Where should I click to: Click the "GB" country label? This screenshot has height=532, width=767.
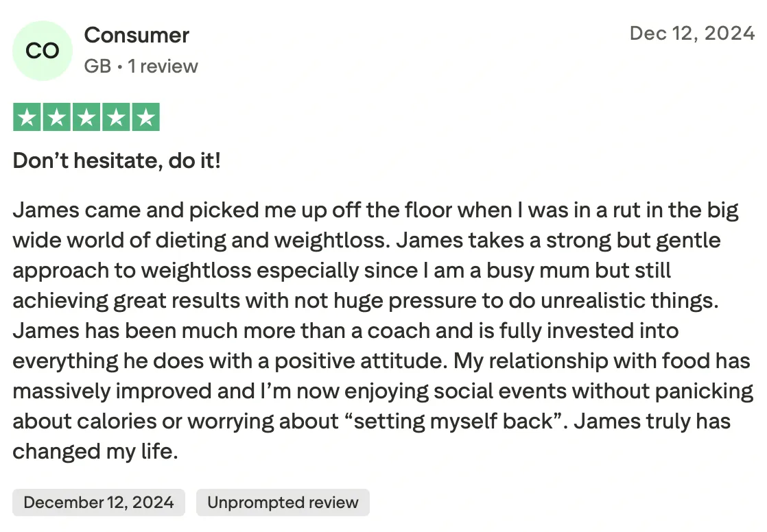coord(97,66)
